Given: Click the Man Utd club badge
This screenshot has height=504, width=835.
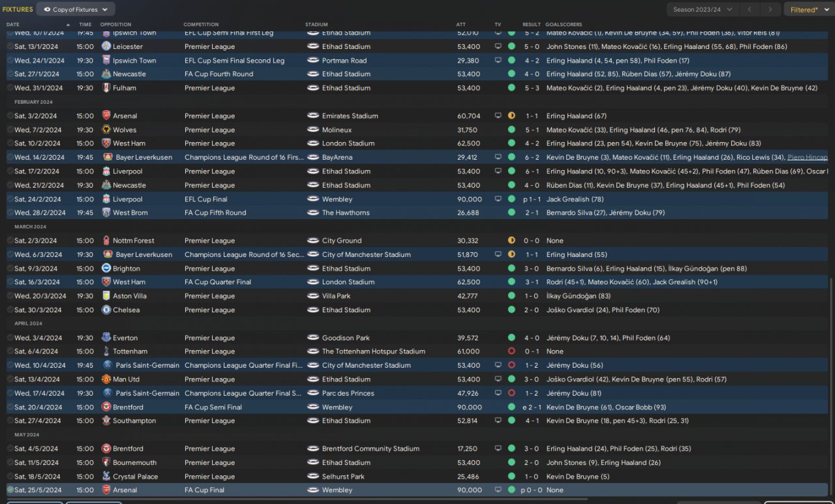Looking at the screenshot, I should tap(106, 379).
